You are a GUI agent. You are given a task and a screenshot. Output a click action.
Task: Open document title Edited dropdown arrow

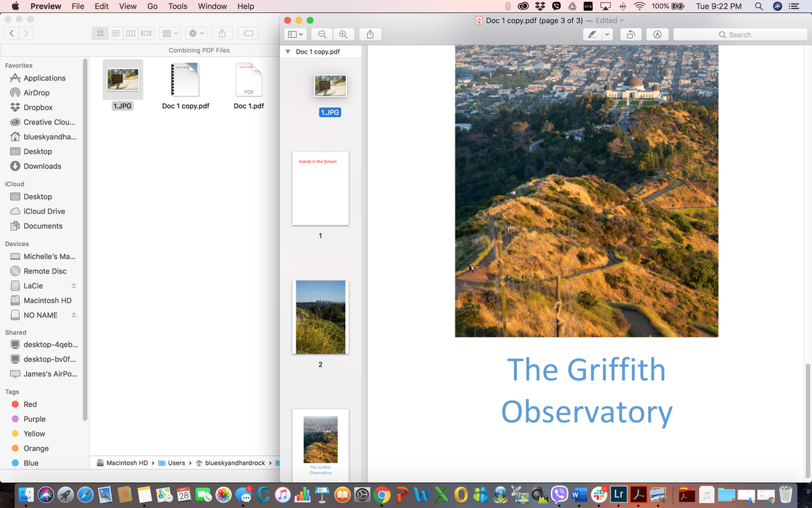click(x=621, y=20)
